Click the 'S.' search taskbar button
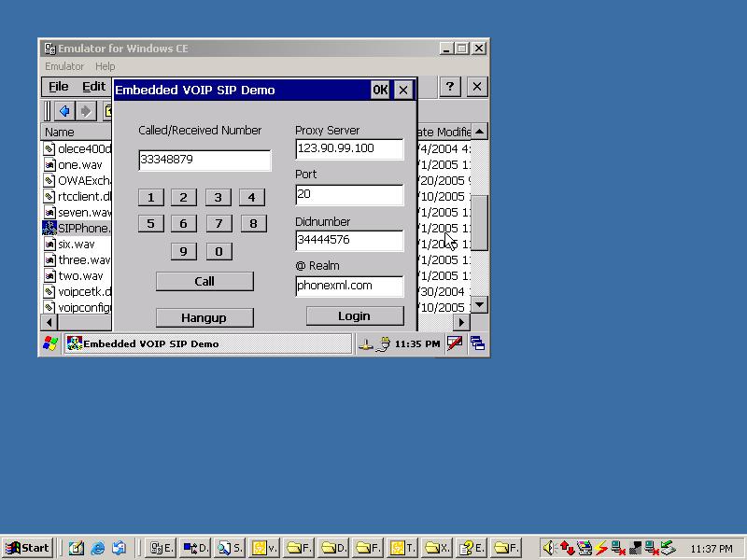747x560 pixels. click(x=230, y=548)
